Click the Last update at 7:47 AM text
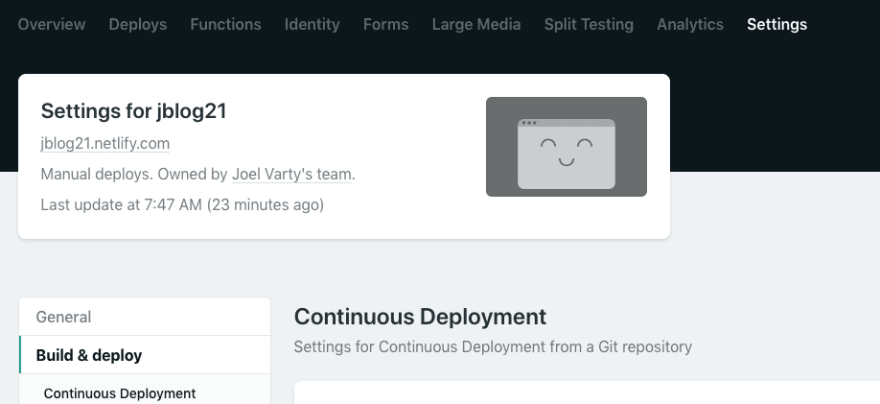This screenshot has width=880, height=404. [x=182, y=205]
